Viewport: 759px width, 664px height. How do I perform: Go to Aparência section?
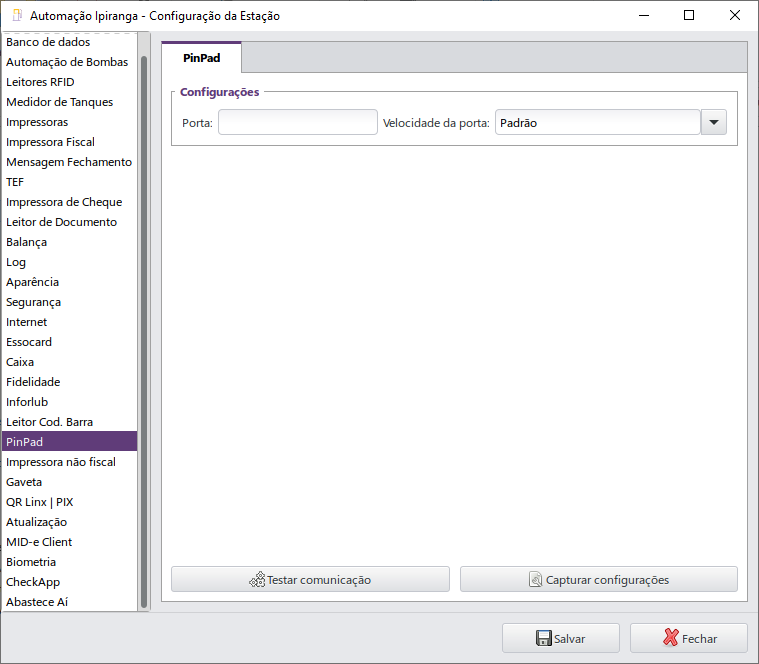tap(70, 282)
